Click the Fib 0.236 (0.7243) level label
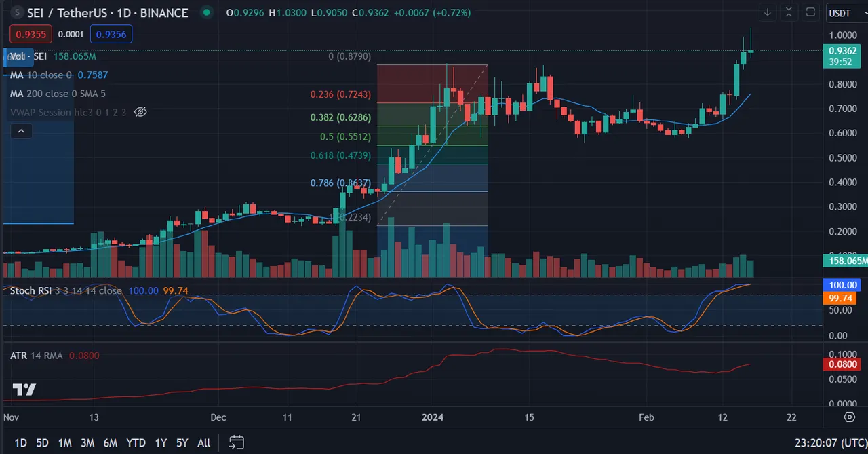 tap(340, 95)
